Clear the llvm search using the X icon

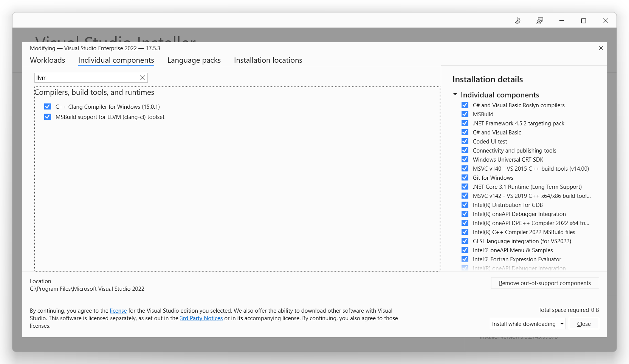pyautogui.click(x=143, y=78)
